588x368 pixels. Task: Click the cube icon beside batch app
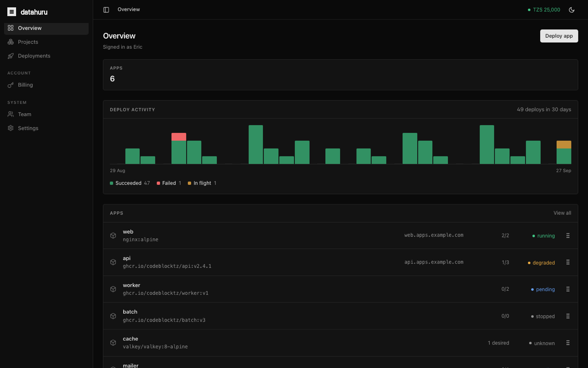(x=113, y=316)
